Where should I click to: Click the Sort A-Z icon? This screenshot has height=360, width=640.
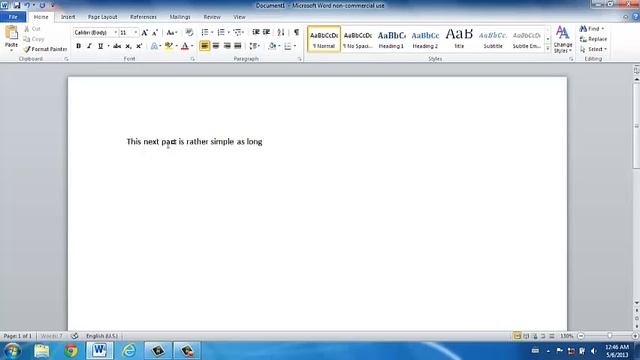(x=281, y=32)
